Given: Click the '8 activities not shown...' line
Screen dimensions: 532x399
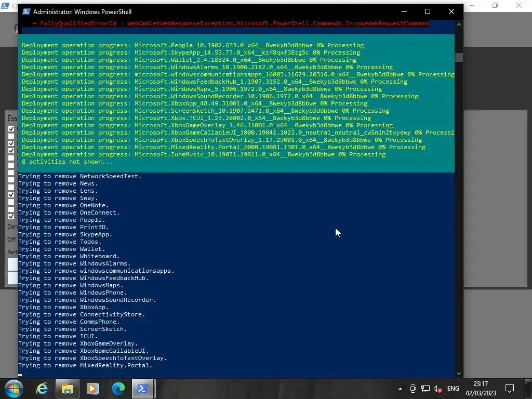Looking at the screenshot, I should [x=67, y=162].
